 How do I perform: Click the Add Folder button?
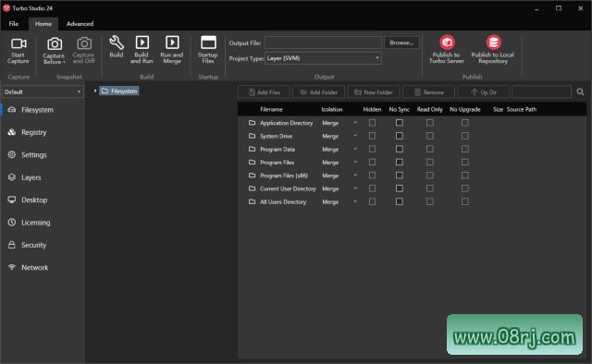[318, 92]
